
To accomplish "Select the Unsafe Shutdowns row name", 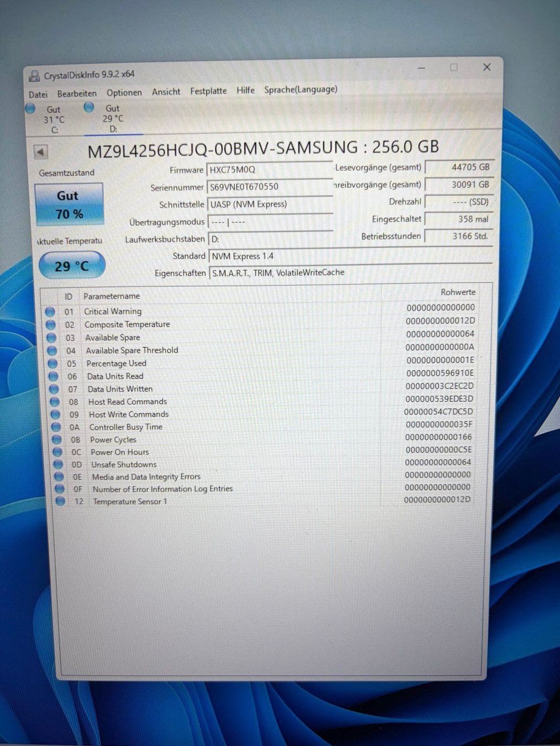I will (x=124, y=465).
